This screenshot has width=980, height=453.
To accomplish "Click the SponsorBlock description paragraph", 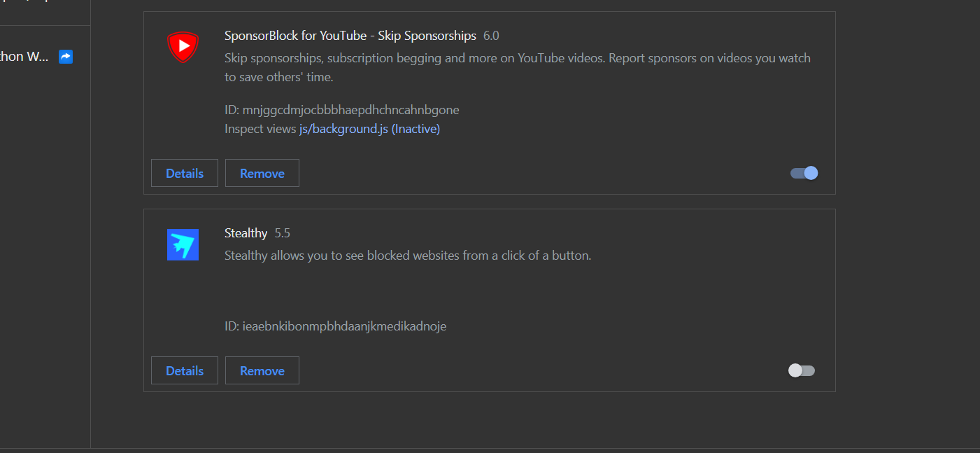I will (x=517, y=67).
